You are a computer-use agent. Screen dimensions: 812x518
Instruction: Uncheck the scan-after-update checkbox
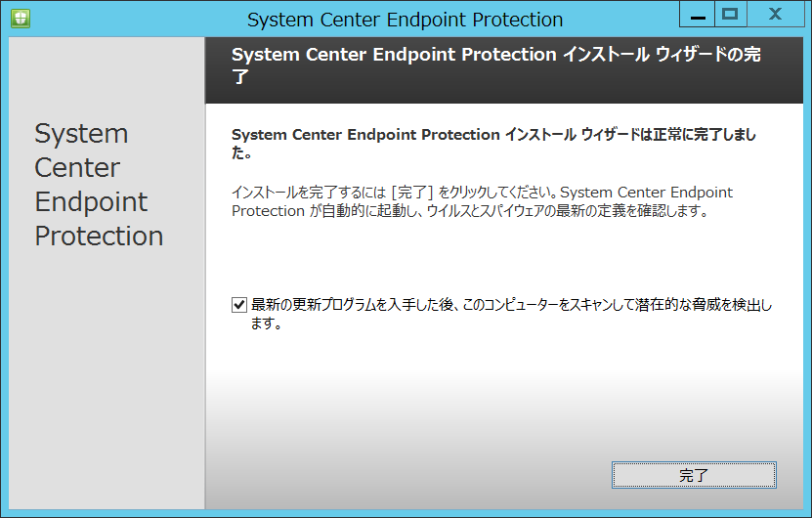239,305
